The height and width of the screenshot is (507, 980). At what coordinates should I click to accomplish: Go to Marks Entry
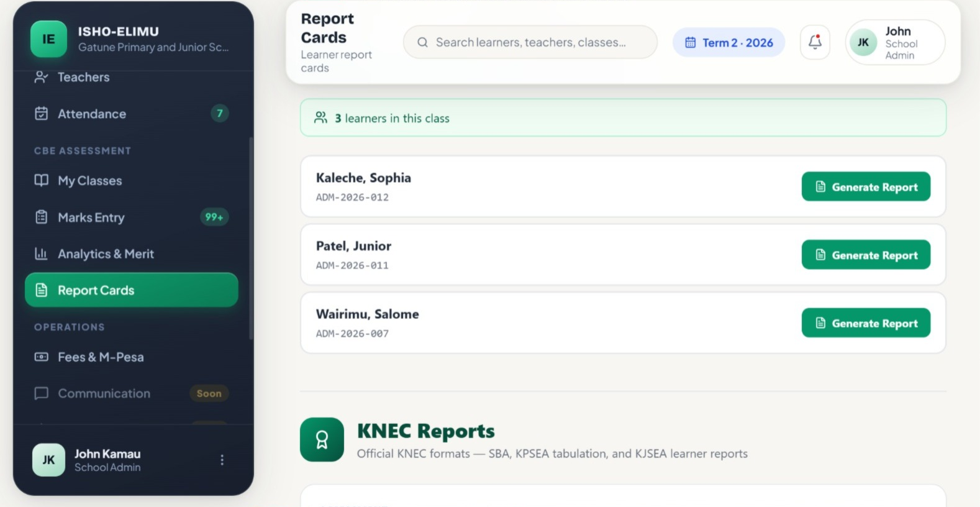pos(132,217)
